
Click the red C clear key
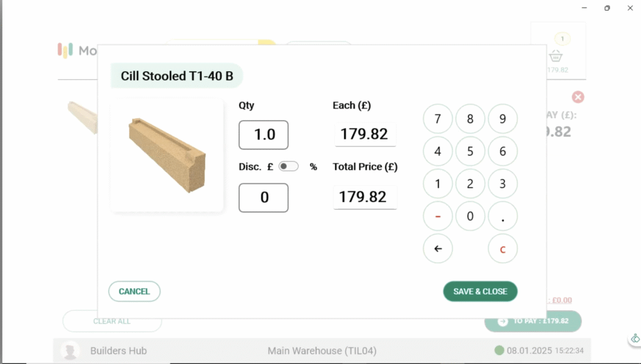(x=502, y=249)
